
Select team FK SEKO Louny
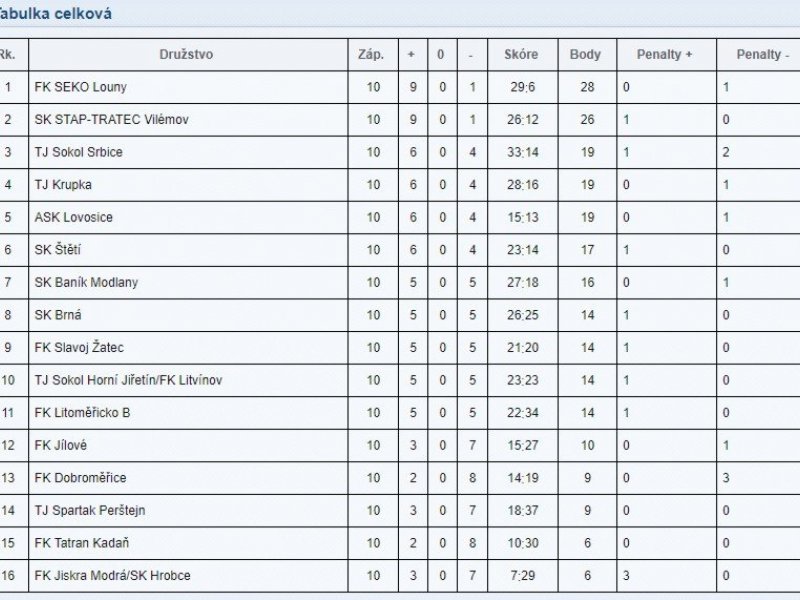click(81, 87)
